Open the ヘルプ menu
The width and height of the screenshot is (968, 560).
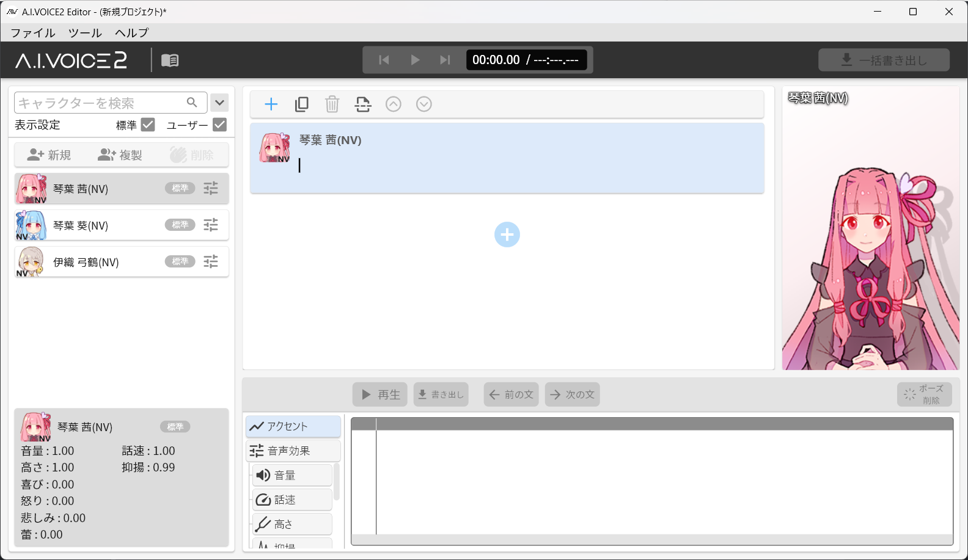coord(132,33)
